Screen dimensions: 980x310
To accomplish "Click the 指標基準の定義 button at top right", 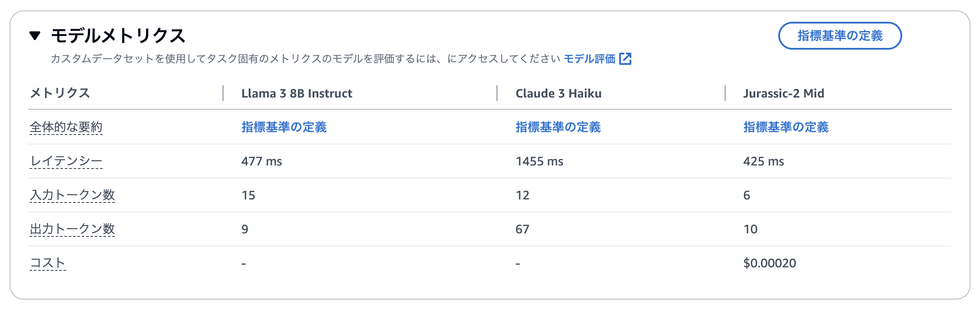I will point(840,36).
